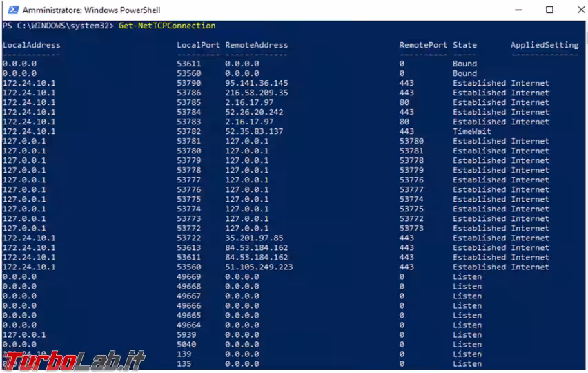Click local port 53613
Image resolution: width=588 pixels, height=373 pixels.
[188, 248]
